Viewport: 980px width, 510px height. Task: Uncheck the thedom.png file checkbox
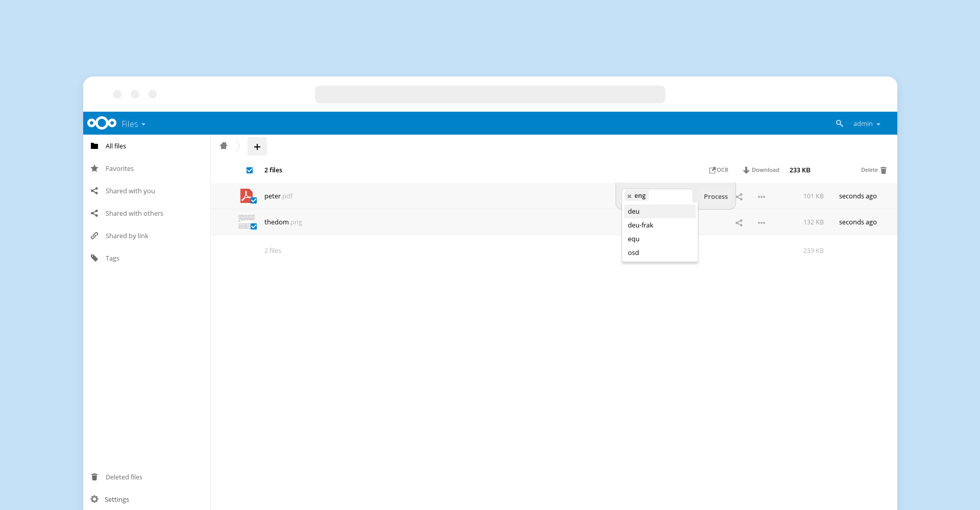[254, 226]
